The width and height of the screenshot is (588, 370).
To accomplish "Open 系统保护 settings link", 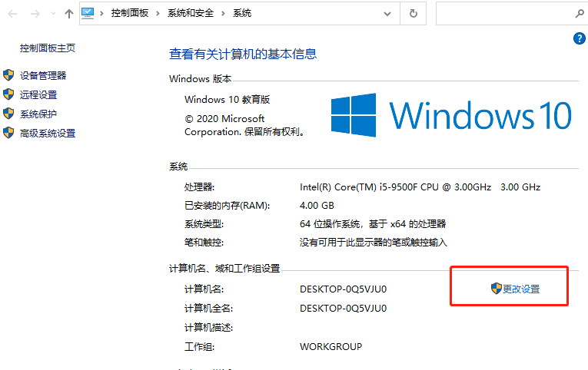I will (38, 114).
